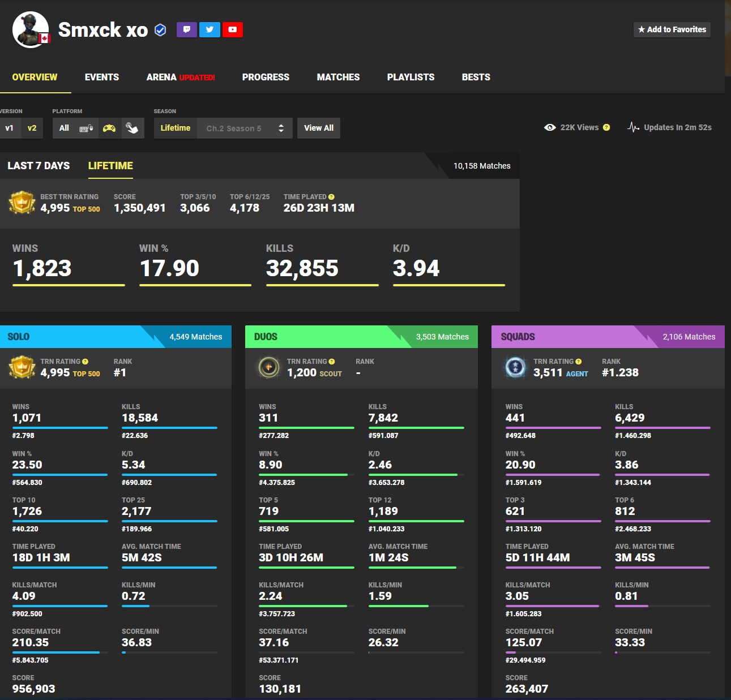Open the Playlists tab
This screenshot has width=731, height=700.
click(411, 77)
